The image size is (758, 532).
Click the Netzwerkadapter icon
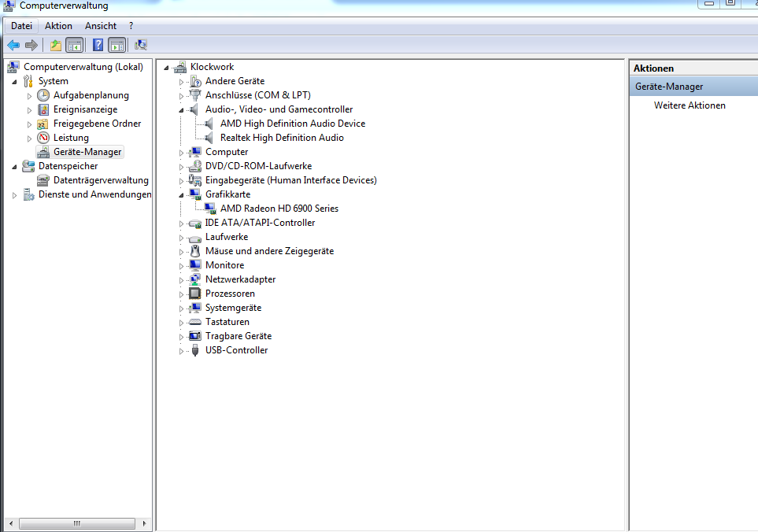[195, 279]
